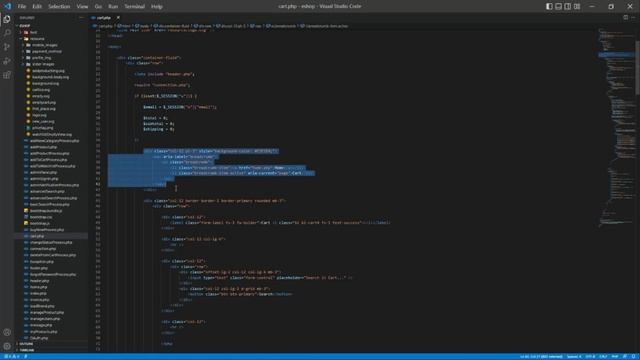
Task: Expand the first red folder under ESHOP
Action: coord(33,32)
